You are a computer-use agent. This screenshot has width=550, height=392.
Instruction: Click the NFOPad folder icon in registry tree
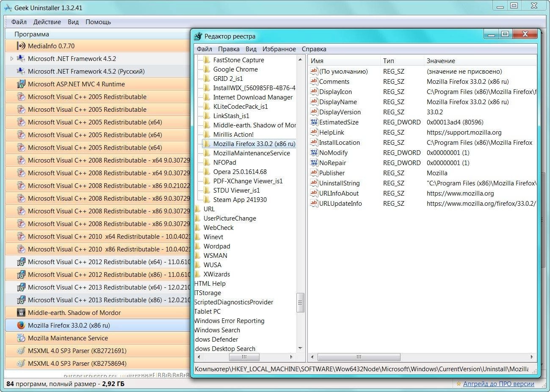pos(207,162)
